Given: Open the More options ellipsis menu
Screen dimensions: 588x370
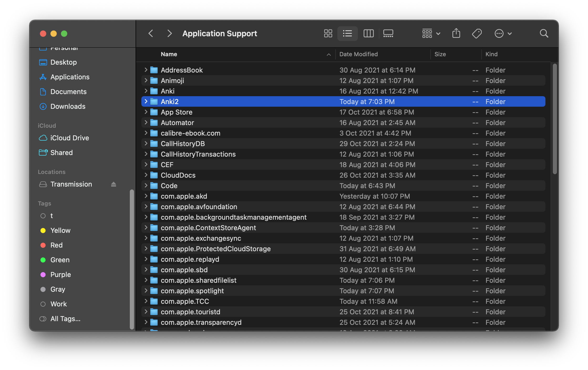Looking at the screenshot, I should click(x=503, y=33).
